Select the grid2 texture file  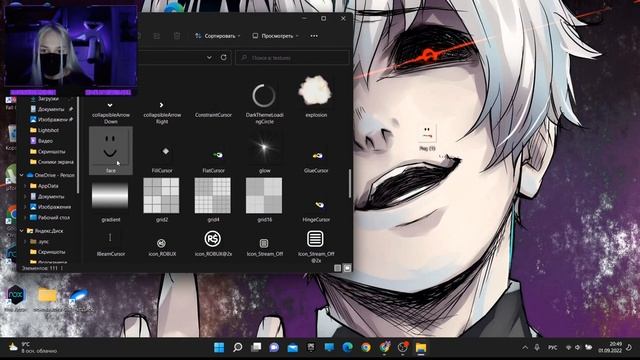click(162, 200)
